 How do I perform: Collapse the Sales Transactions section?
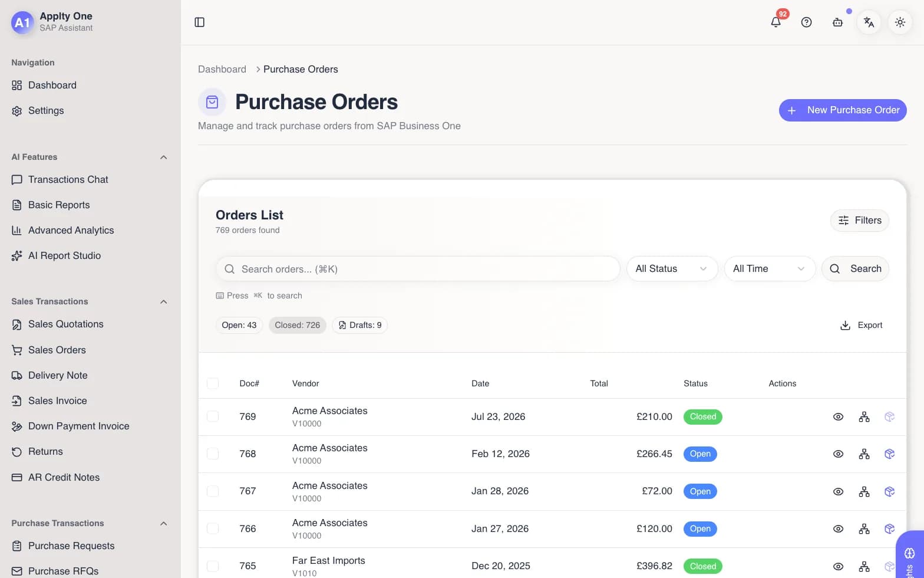[x=164, y=302]
